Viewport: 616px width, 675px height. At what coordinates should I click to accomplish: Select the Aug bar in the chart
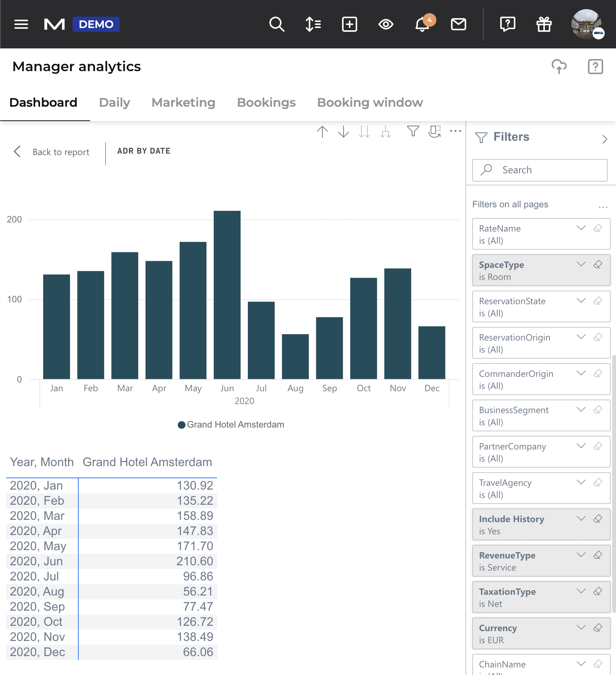295,356
